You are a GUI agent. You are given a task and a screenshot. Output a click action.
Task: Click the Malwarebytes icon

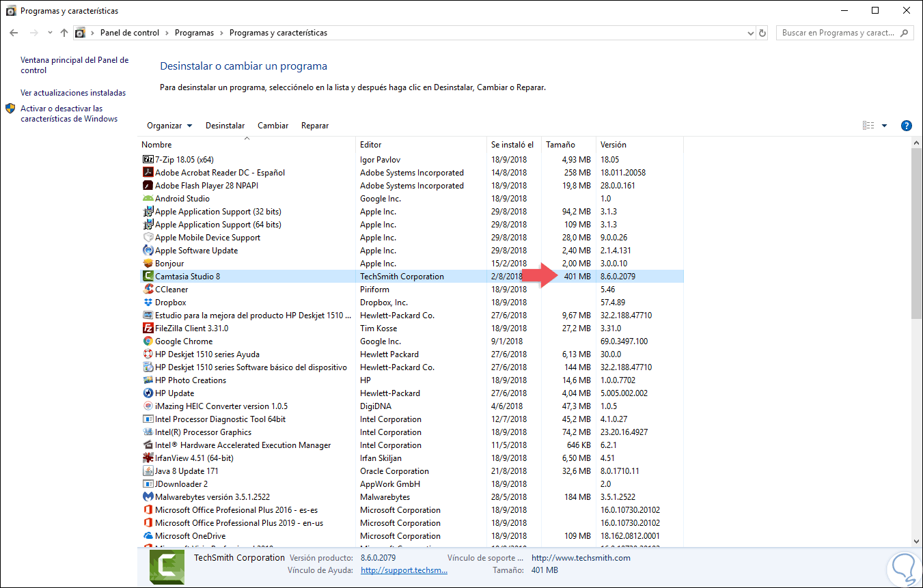click(148, 497)
